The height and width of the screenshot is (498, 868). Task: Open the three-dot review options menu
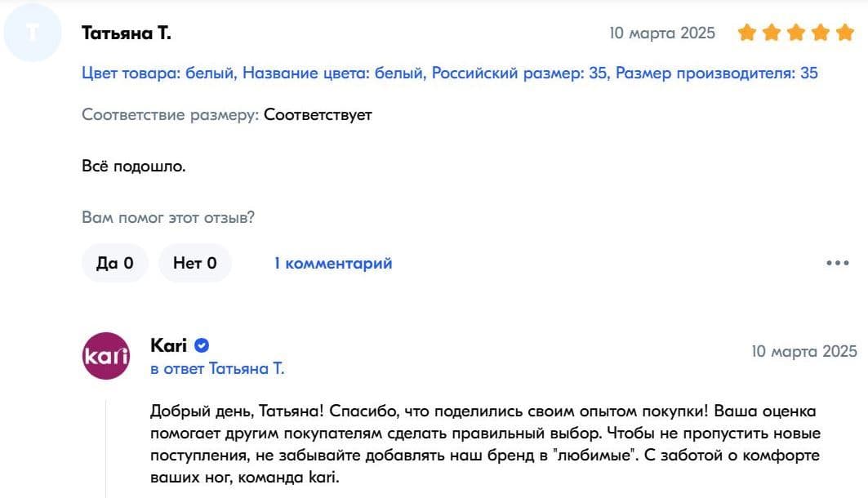tap(838, 263)
